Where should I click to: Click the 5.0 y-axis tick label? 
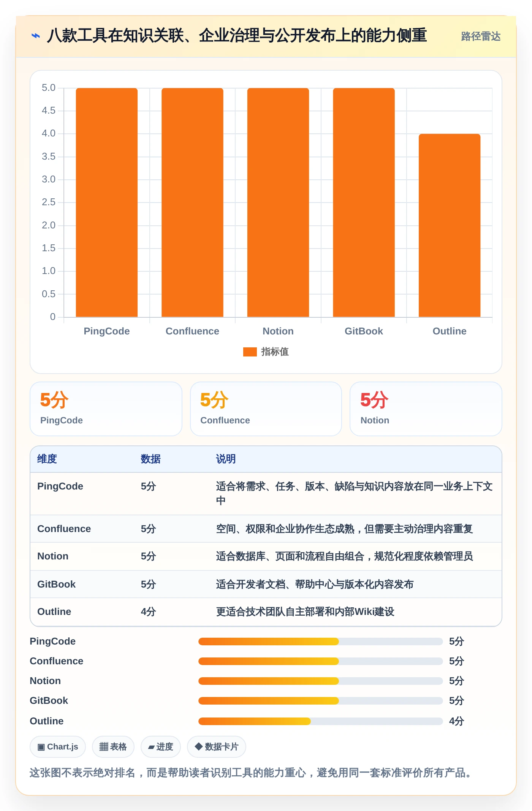tap(49, 88)
